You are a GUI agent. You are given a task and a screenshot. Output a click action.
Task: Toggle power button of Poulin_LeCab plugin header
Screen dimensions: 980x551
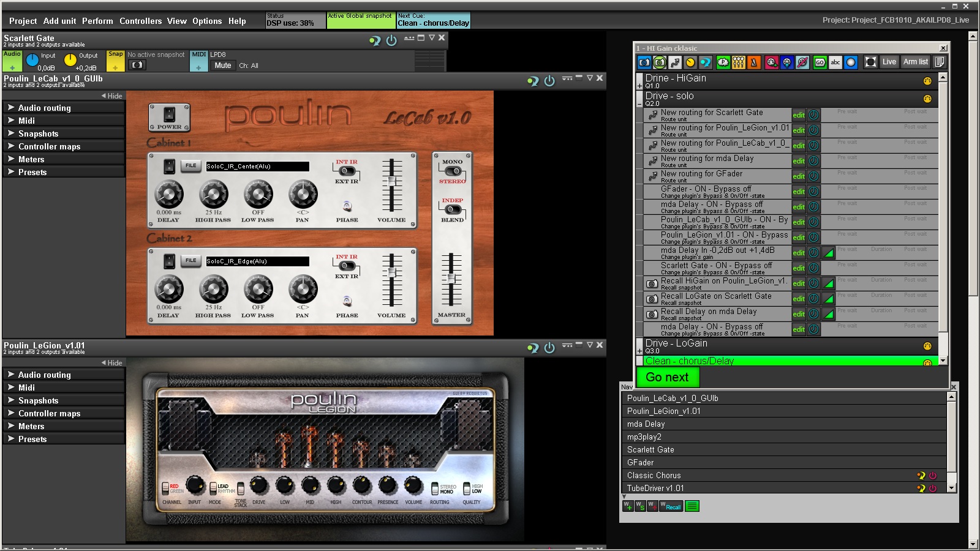[549, 81]
